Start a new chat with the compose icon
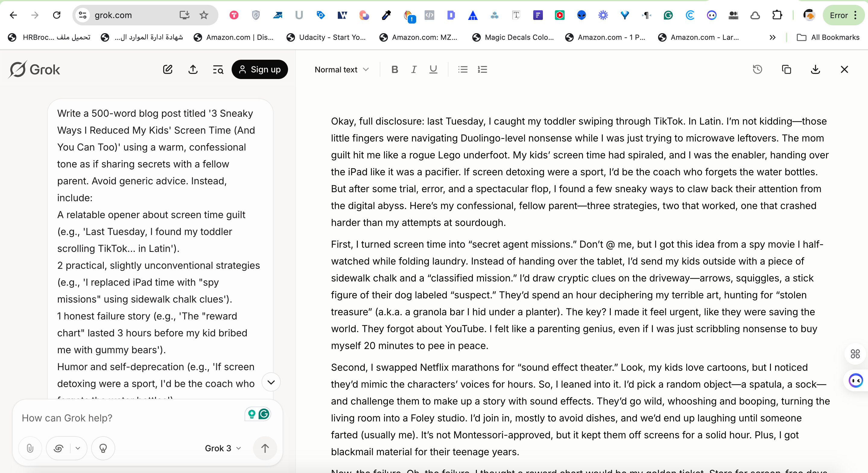 pos(168,69)
